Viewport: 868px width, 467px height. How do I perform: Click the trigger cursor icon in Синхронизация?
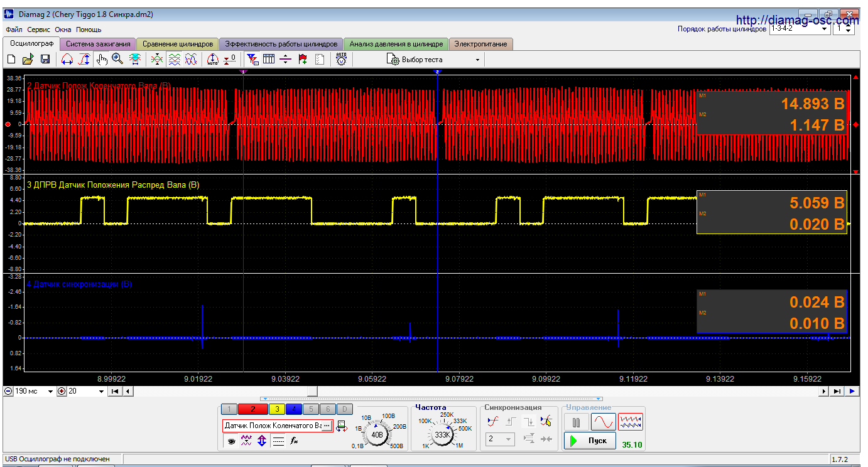(x=546, y=421)
